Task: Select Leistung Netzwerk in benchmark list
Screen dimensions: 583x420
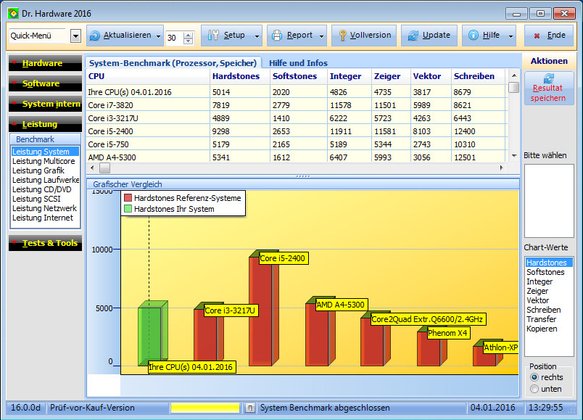Action: [45, 209]
